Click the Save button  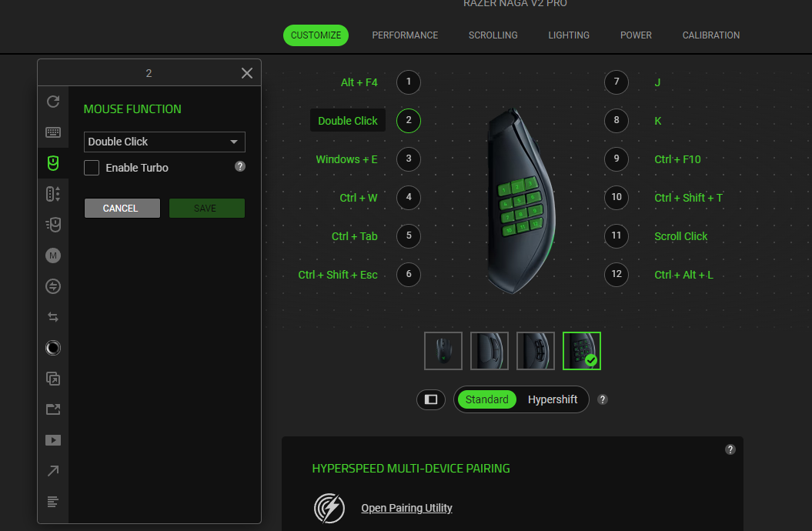[x=206, y=208]
